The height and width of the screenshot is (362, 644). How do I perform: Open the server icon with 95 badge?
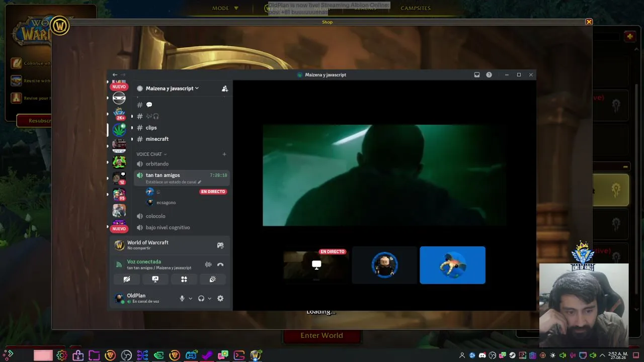119,194
